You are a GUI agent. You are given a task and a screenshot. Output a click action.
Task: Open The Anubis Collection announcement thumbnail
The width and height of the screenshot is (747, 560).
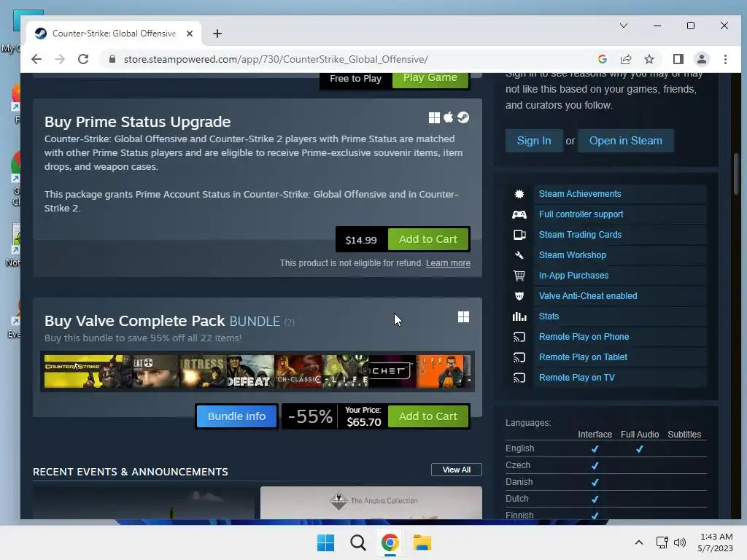click(x=371, y=502)
